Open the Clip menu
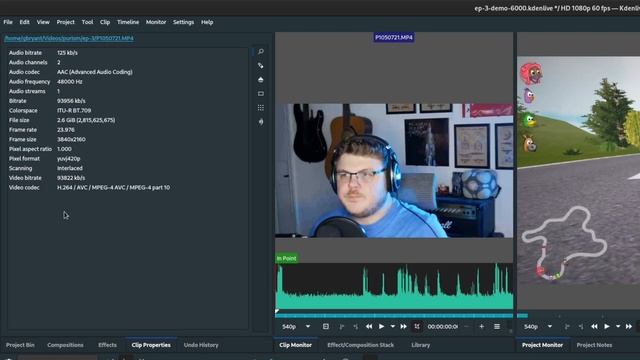Image resolution: width=640 pixels, height=360 pixels. (105, 22)
